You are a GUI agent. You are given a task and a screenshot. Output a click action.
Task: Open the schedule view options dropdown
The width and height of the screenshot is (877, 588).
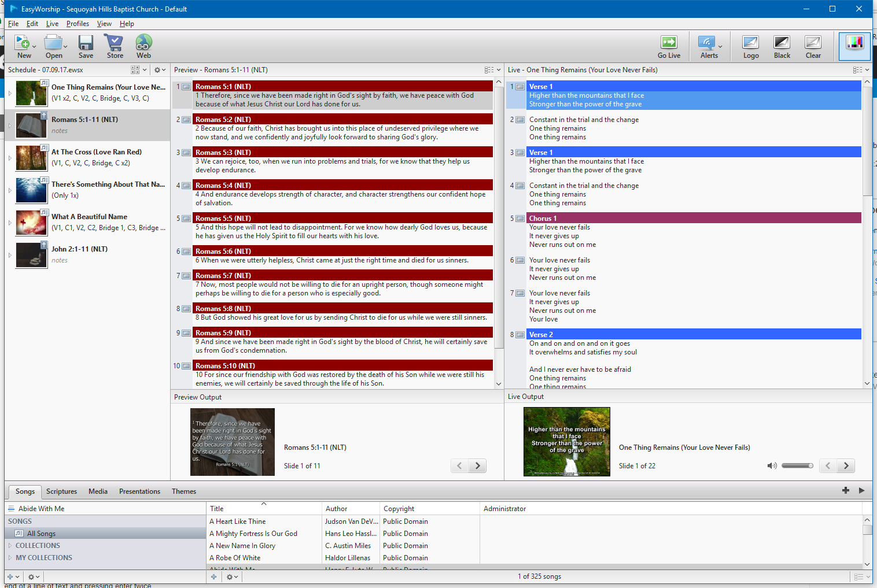138,70
